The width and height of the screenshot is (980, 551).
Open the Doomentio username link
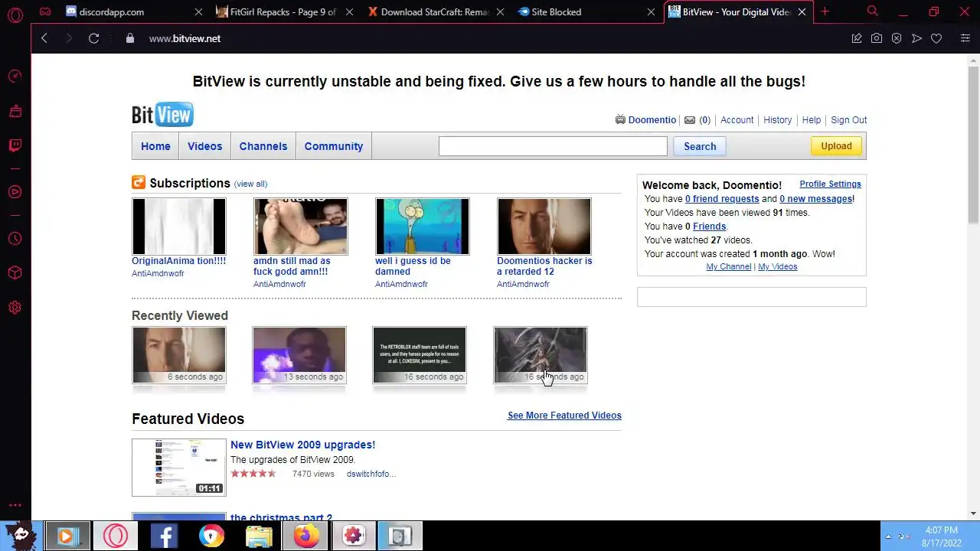pyautogui.click(x=652, y=120)
